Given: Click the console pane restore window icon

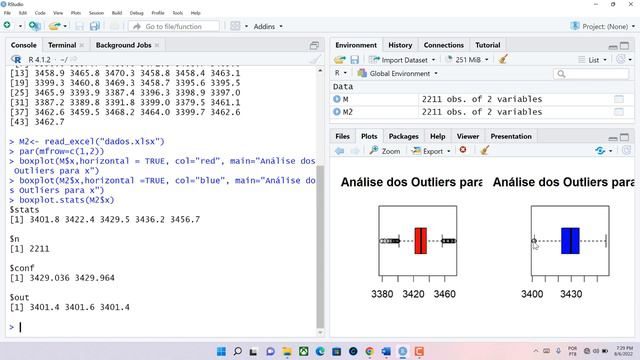Looking at the screenshot, I should [x=314, y=45].
